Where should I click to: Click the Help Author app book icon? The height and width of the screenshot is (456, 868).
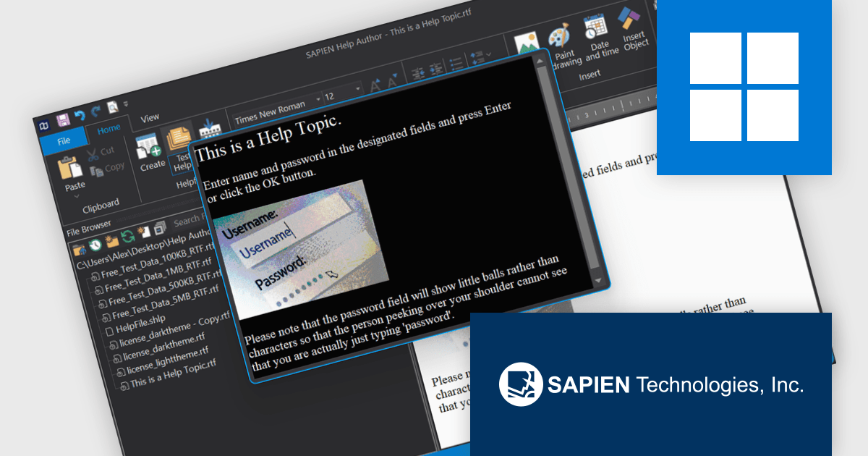tap(44, 125)
